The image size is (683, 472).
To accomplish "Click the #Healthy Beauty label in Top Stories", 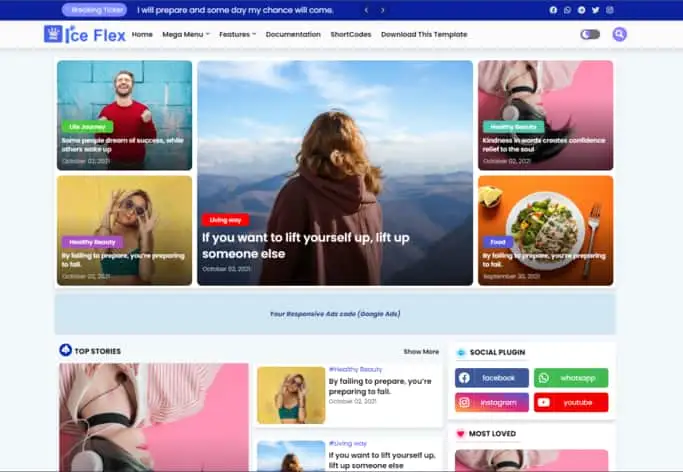I will click(x=355, y=369).
